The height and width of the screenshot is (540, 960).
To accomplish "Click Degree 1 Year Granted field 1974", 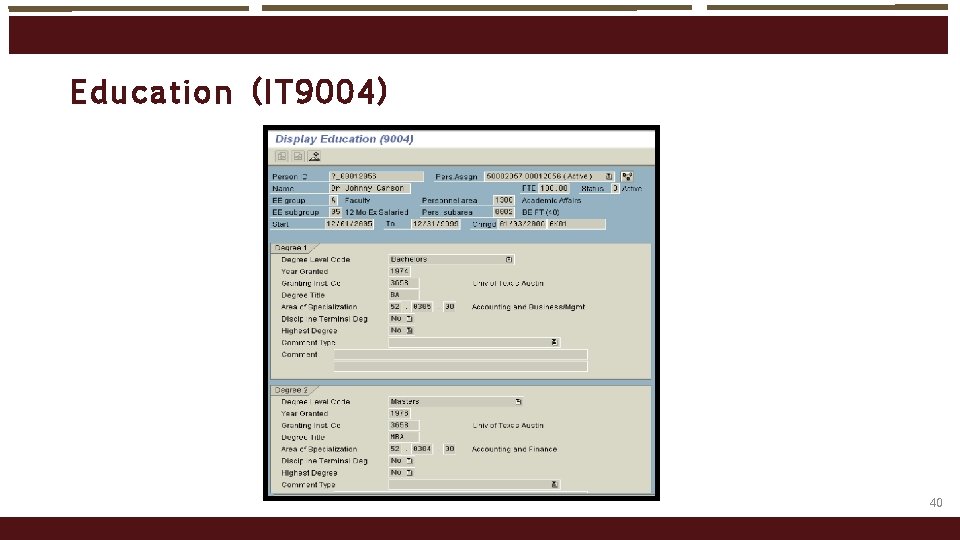I will [x=399, y=271].
